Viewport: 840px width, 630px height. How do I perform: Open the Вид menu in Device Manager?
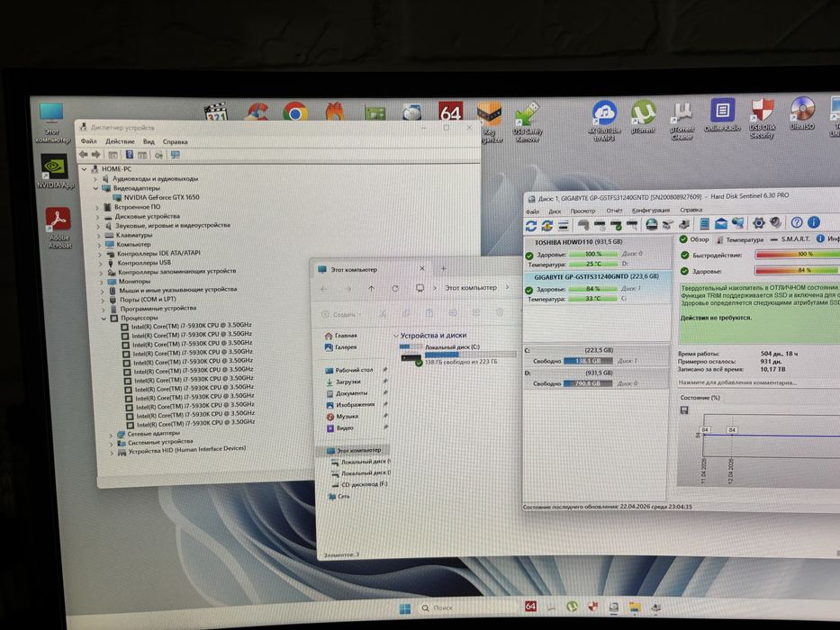[x=149, y=141]
